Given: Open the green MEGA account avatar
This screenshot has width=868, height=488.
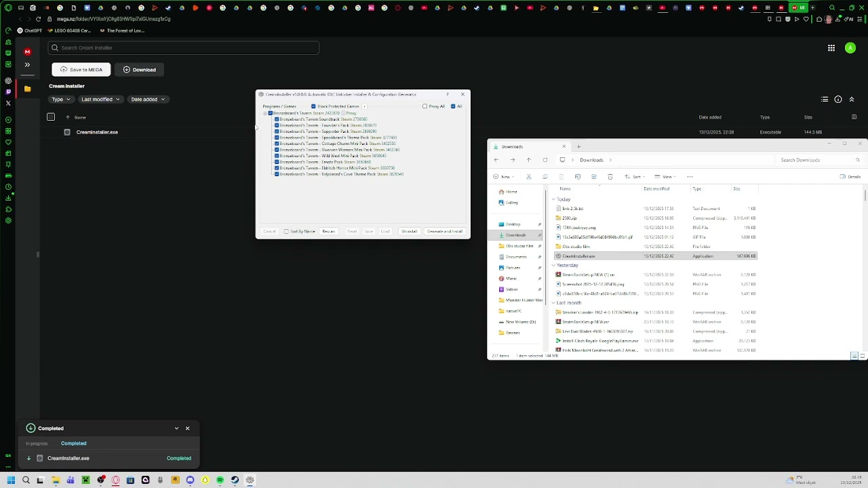Looking at the screenshot, I should coord(850,48).
